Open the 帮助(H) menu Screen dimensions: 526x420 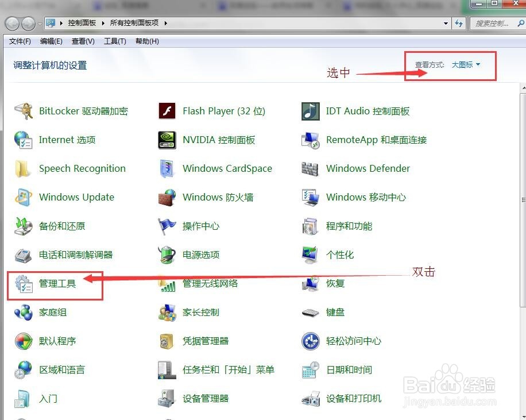(147, 41)
